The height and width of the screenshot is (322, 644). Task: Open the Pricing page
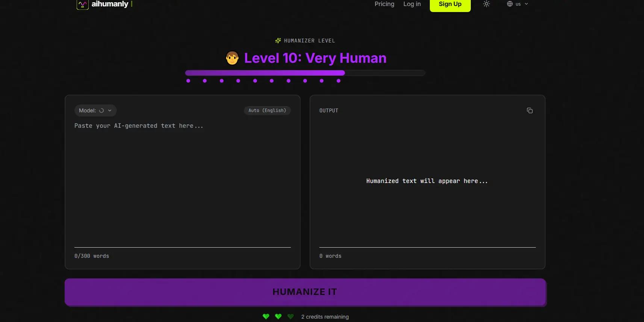coord(384,4)
